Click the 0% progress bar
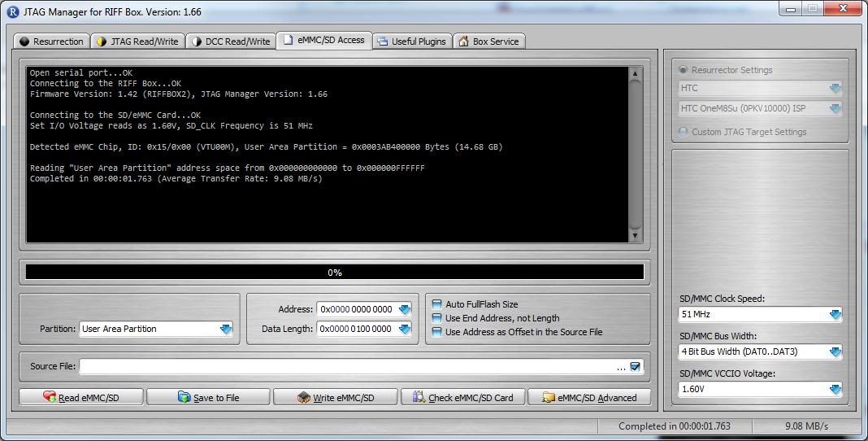This screenshot has height=441, width=868. 334,273
